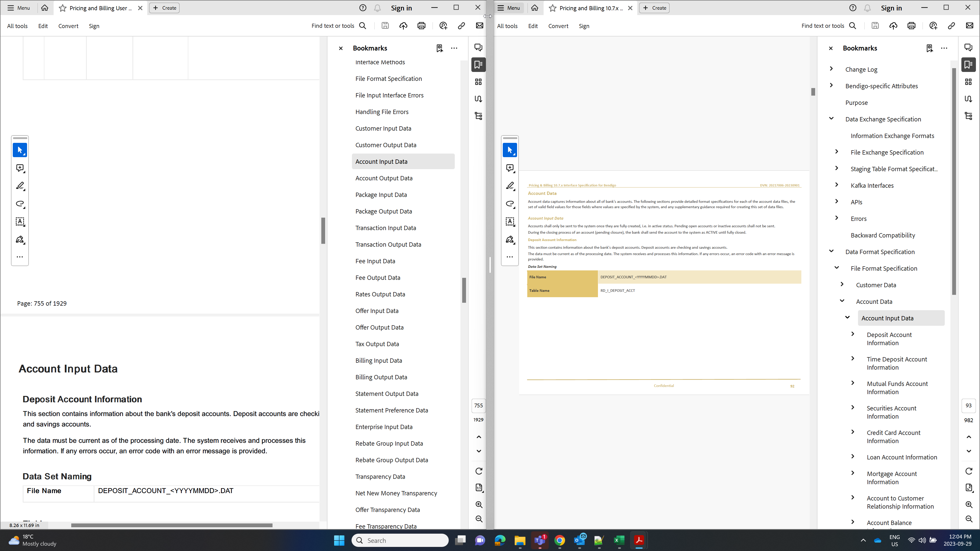Click the Create button in right window

click(654, 8)
